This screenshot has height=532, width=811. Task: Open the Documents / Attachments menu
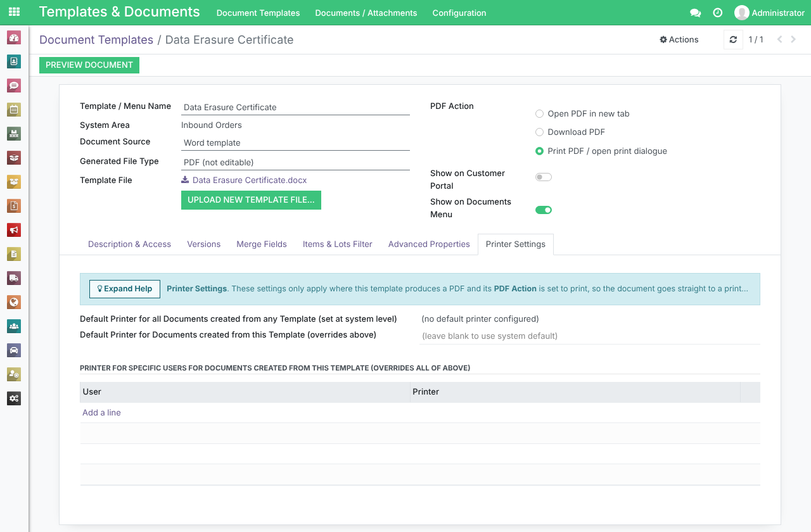[366, 13]
